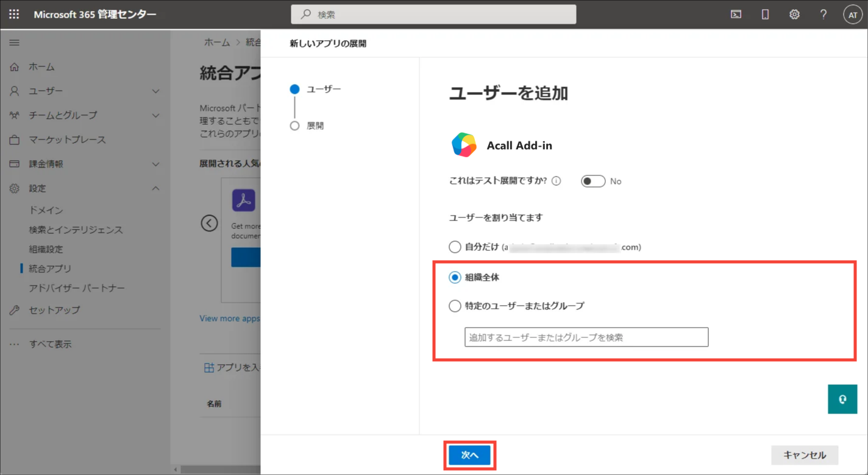Collapse the 設定 sidebar section
Viewport: 868px width, 475px height.
[x=155, y=189]
